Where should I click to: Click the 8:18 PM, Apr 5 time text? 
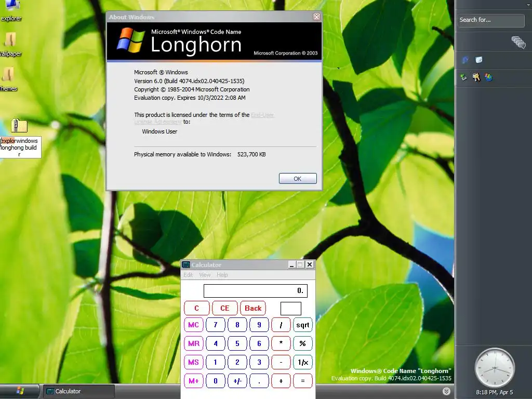[x=495, y=392]
